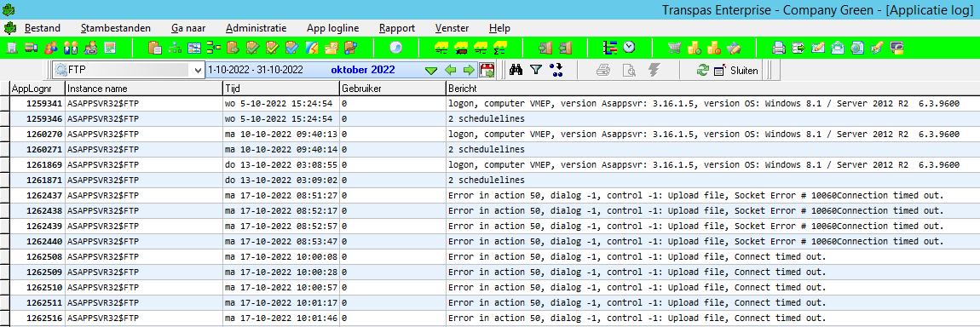980x327 pixels.
Task: Click the building icon in green toolbar
Action: pyautogui.click(x=12, y=48)
